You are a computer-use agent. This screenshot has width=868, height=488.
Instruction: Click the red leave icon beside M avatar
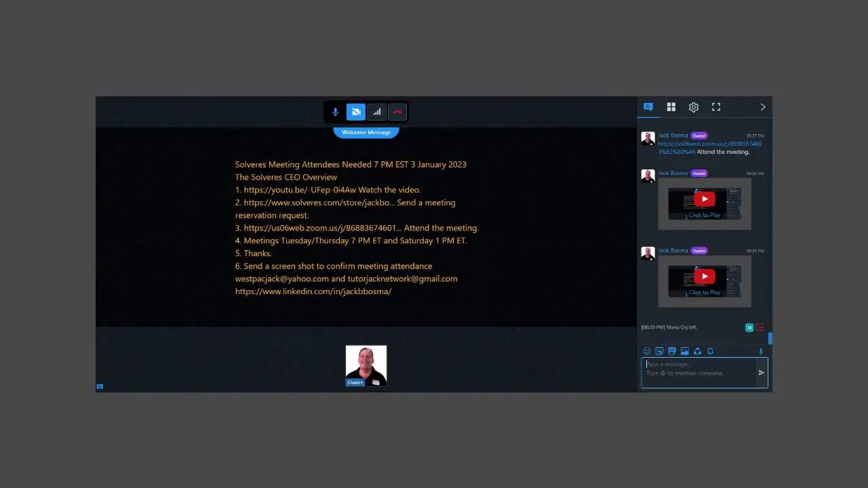pyautogui.click(x=760, y=327)
